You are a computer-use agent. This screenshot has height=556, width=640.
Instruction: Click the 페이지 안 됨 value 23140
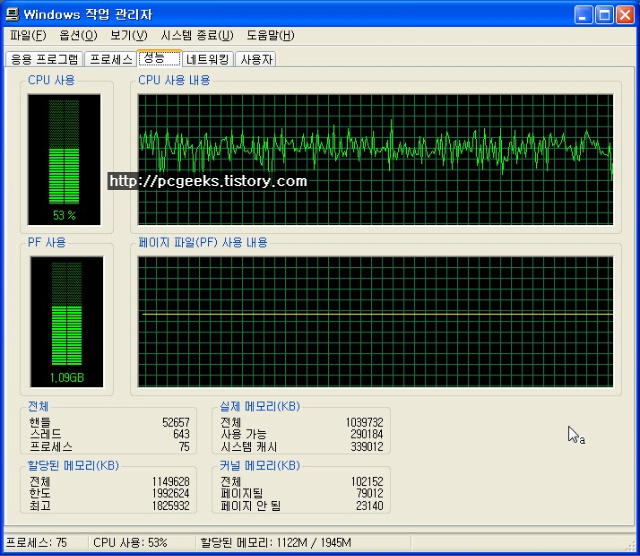(370, 506)
